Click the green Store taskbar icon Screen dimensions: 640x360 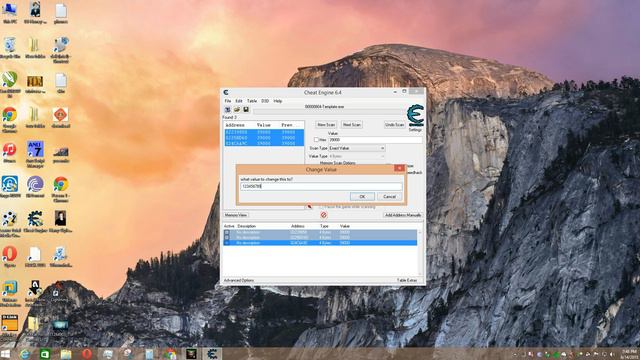[x=45, y=354]
